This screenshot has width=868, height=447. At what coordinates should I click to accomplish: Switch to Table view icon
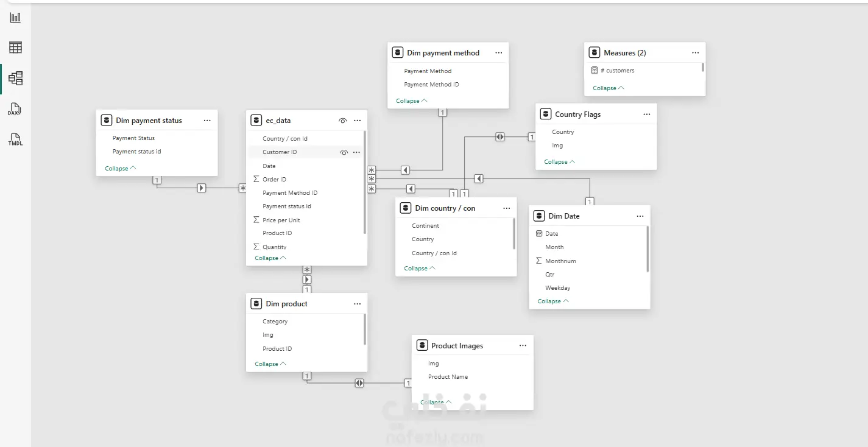(15, 48)
